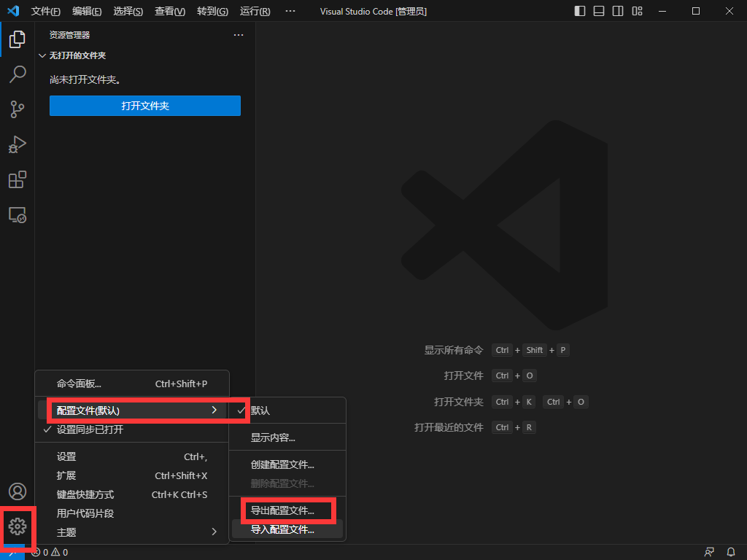The height and width of the screenshot is (560, 747).
Task: Click the feedback/account icon in status bar
Action: tap(709, 553)
